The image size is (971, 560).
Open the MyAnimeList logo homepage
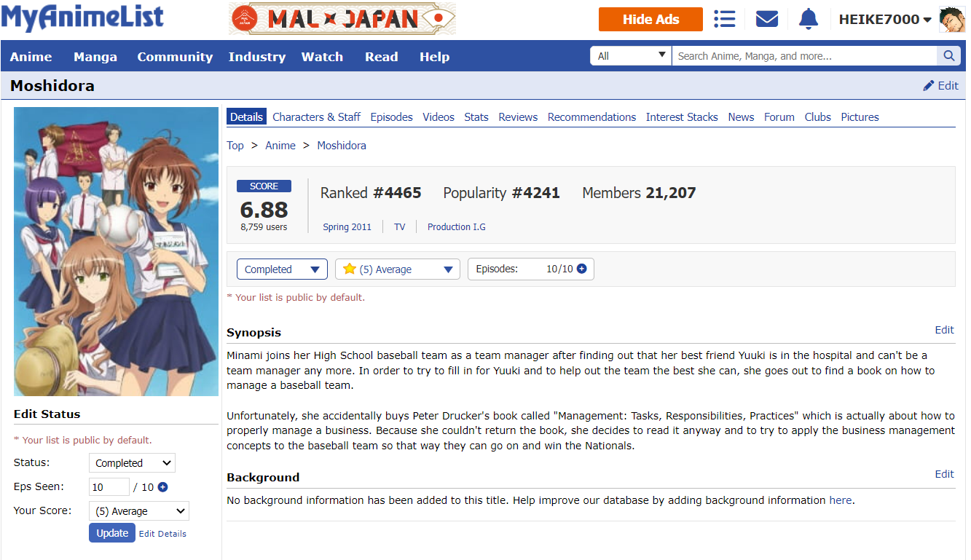point(82,17)
